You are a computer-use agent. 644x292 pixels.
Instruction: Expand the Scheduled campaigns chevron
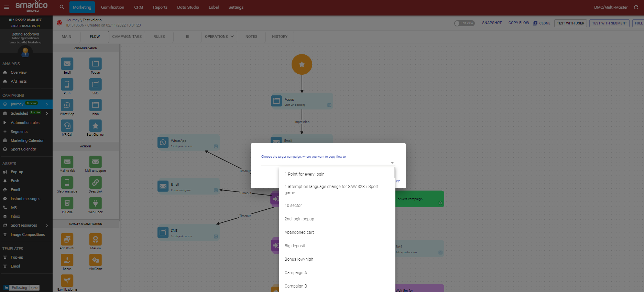pyautogui.click(x=47, y=113)
